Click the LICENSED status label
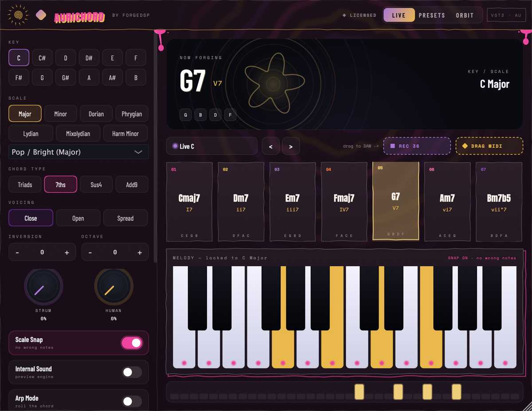The image size is (532, 411). pos(360,15)
